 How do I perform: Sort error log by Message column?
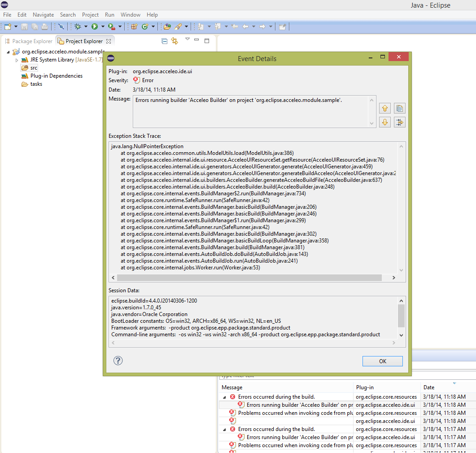coord(286,387)
